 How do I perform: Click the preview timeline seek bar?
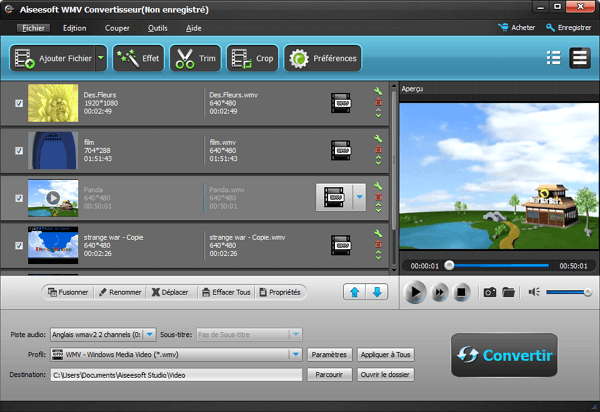tap(499, 265)
